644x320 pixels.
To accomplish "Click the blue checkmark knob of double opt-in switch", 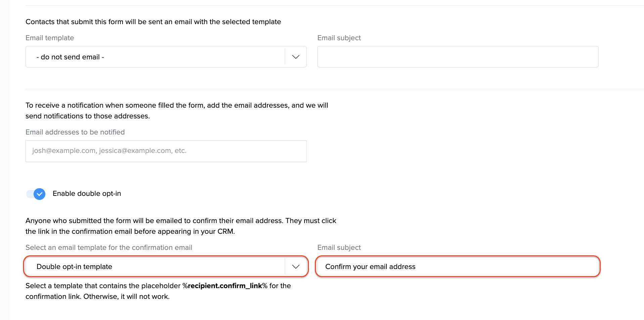I will point(40,194).
